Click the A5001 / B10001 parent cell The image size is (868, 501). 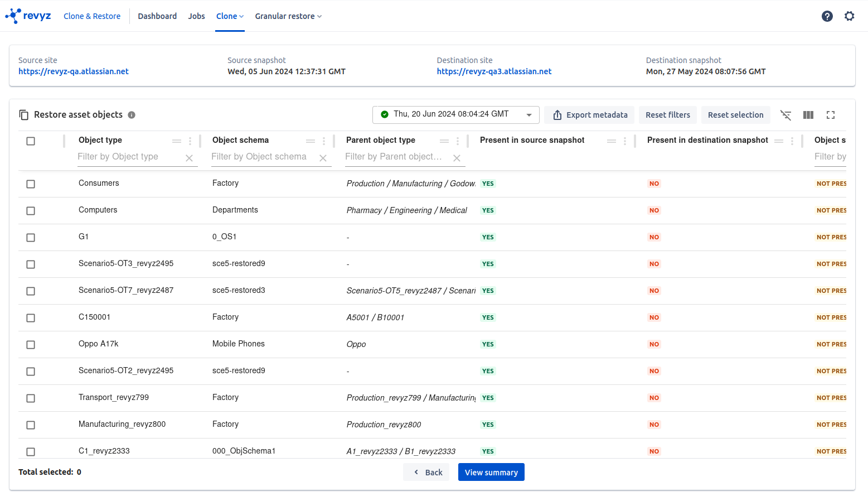(x=375, y=317)
